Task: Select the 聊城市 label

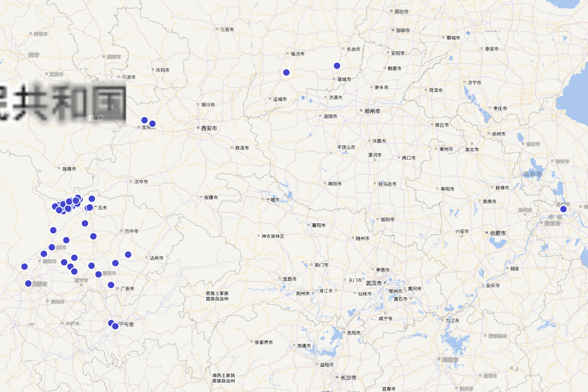Action: (x=454, y=38)
